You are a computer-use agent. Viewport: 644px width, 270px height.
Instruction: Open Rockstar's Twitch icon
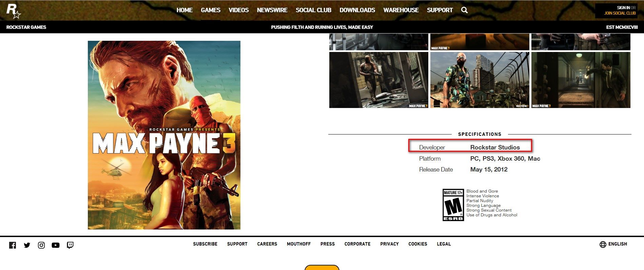[x=70, y=245]
